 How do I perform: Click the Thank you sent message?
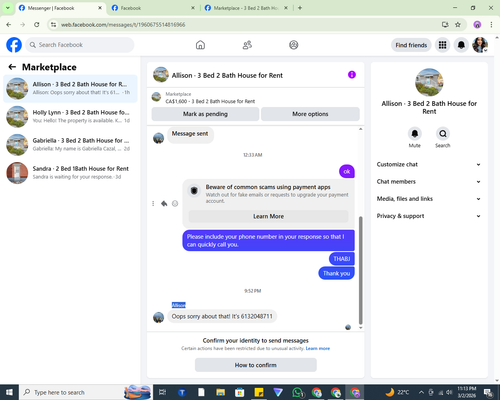coord(336,273)
